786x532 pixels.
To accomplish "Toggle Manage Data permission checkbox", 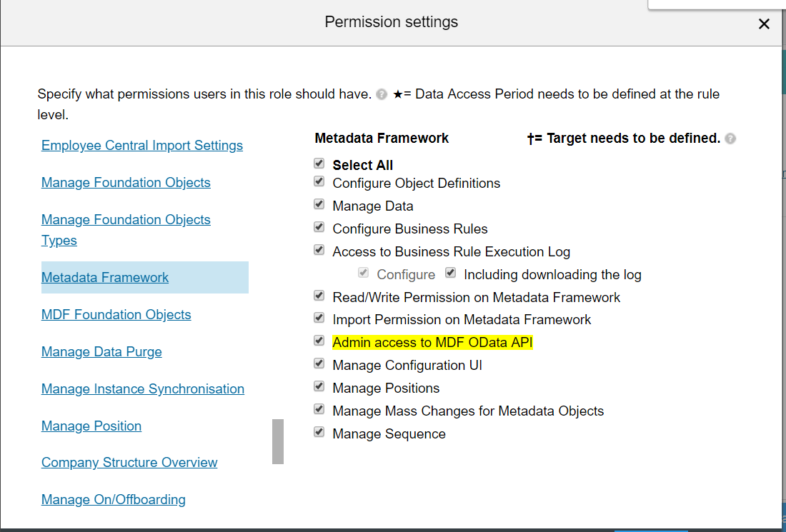I will point(319,204).
